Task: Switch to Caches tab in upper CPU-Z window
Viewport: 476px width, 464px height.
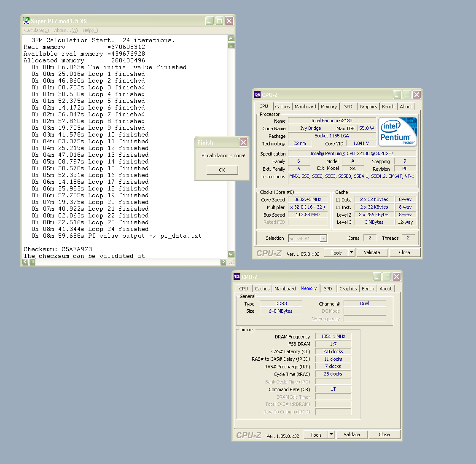Action: point(282,107)
